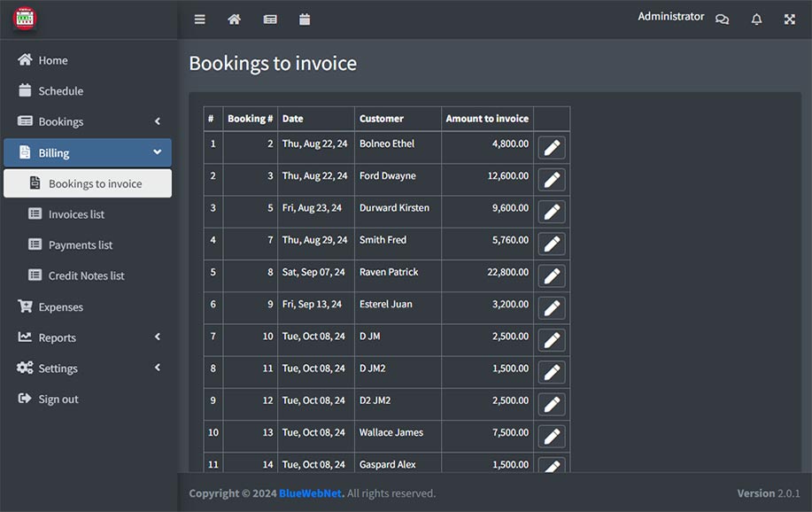Image resolution: width=812 pixels, height=512 pixels.
Task: Open the calendar icon in top bar
Action: tap(305, 19)
